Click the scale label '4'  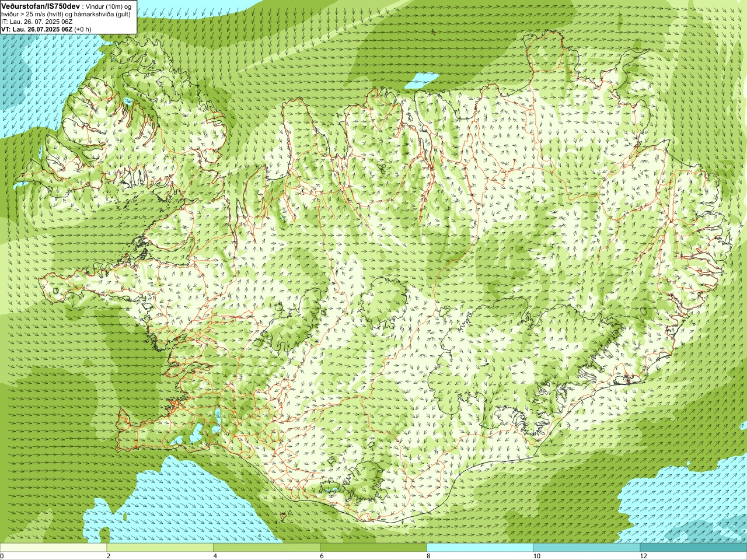(x=215, y=556)
